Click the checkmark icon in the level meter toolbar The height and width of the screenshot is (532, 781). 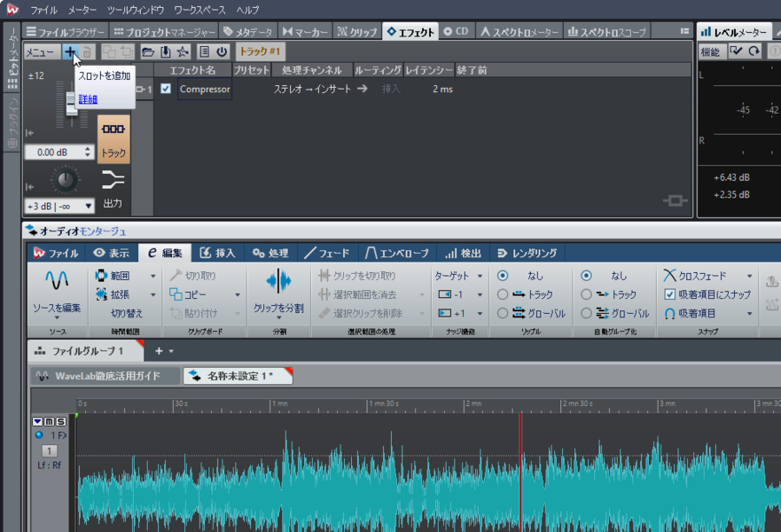click(x=736, y=51)
